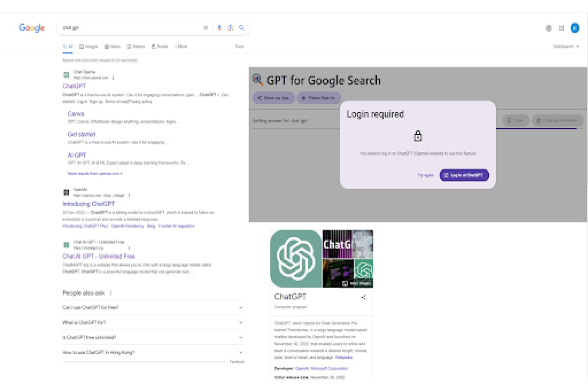Open the More search filters menu
The height and width of the screenshot is (392, 588).
(181, 46)
